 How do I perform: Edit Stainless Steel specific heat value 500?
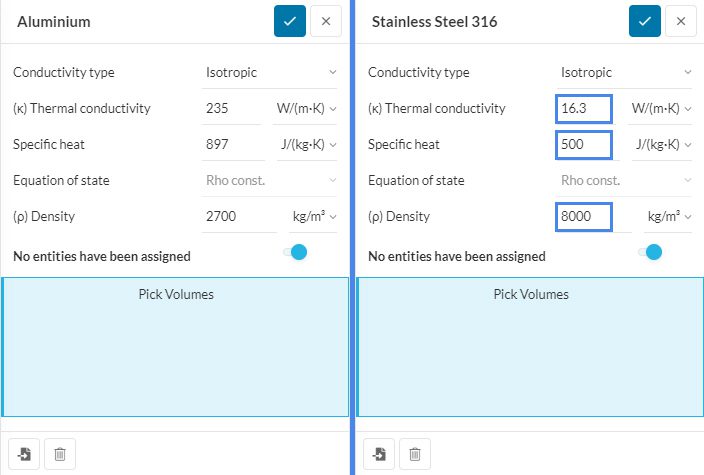pyautogui.click(x=583, y=144)
